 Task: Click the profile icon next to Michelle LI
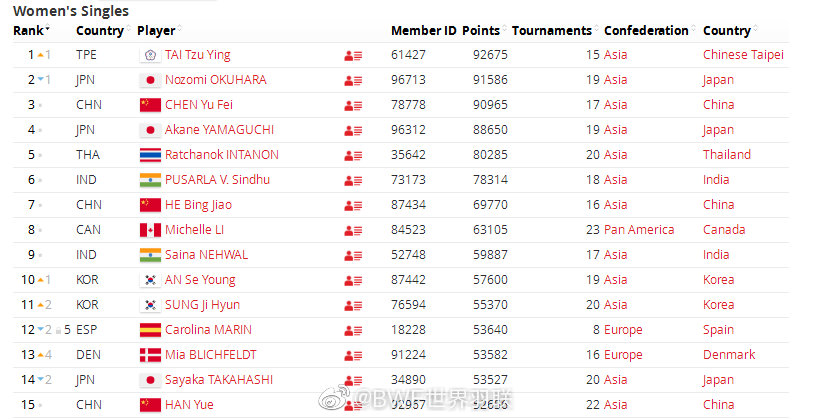[353, 230]
